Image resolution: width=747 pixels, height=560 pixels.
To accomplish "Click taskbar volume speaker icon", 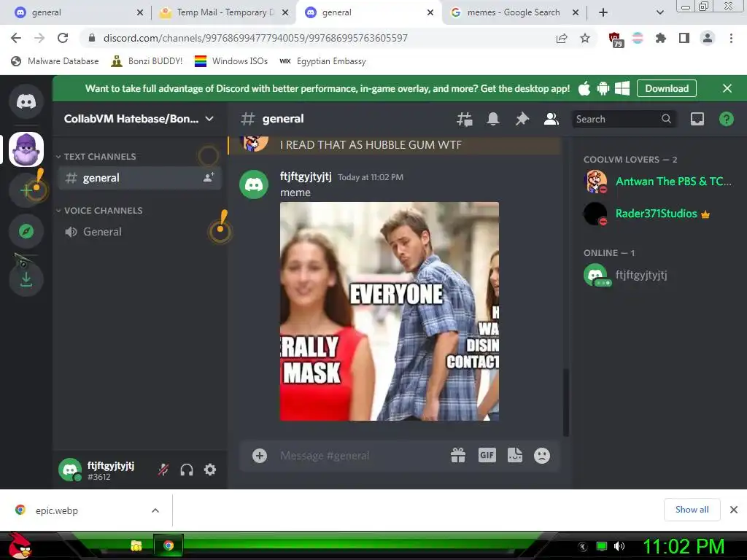I will coord(619,546).
